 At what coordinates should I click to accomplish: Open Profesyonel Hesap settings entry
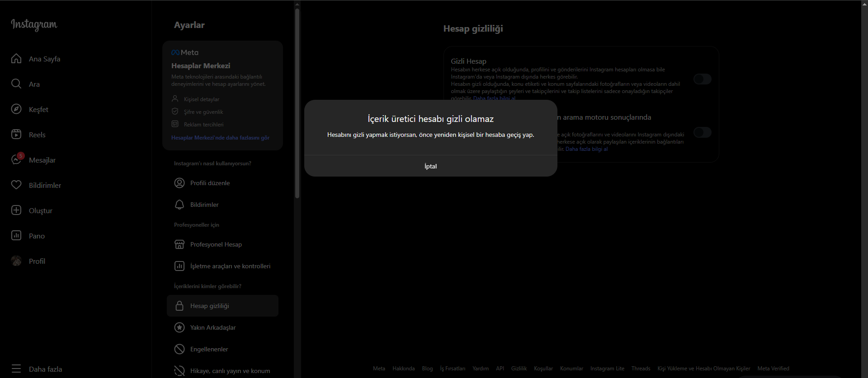click(x=222, y=244)
